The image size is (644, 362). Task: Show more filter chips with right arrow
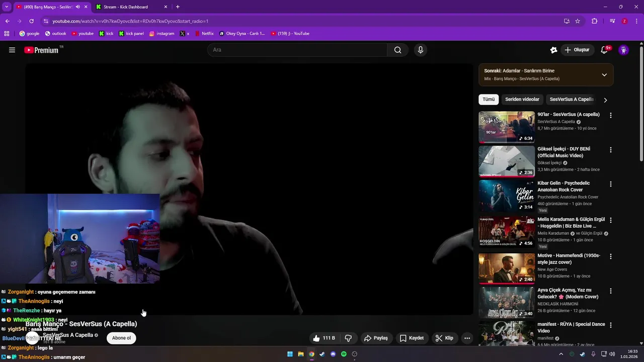pos(605,100)
